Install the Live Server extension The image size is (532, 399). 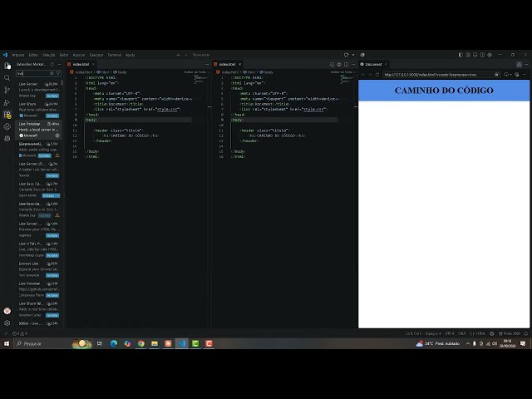pos(52,96)
